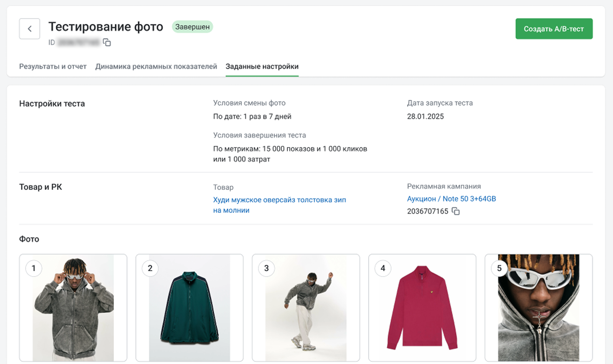The image size is (613, 364).
Task: Copy campaign number 2036707165
Action: coord(456,211)
